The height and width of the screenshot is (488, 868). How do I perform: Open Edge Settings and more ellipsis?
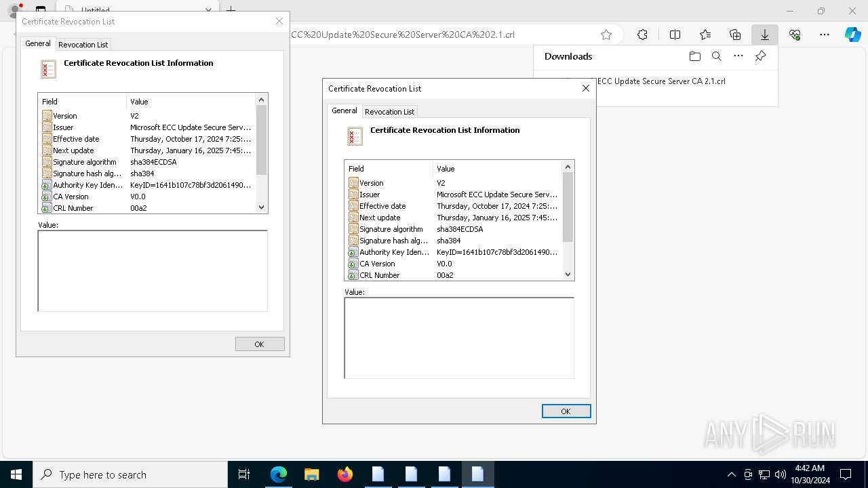(x=825, y=35)
